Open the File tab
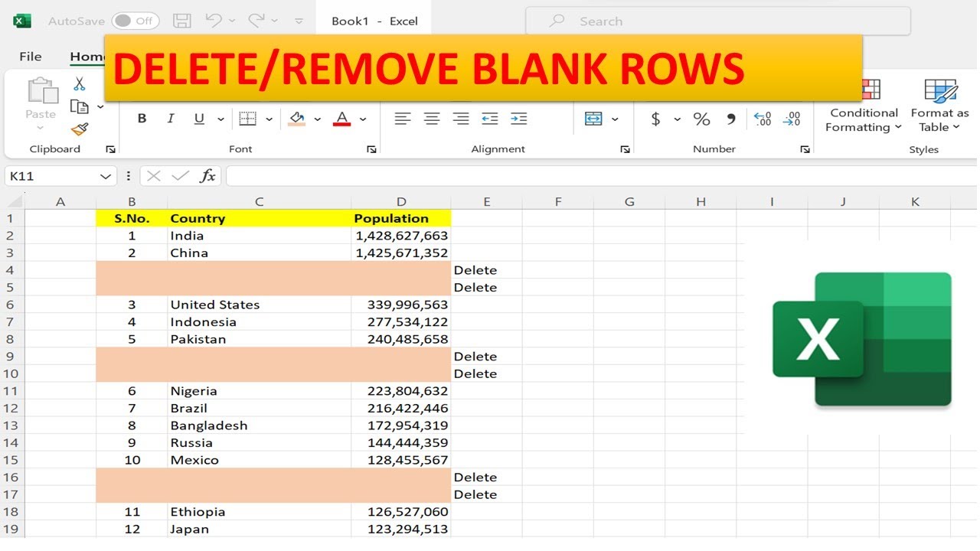This screenshot has width=980, height=551. click(31, 57)
